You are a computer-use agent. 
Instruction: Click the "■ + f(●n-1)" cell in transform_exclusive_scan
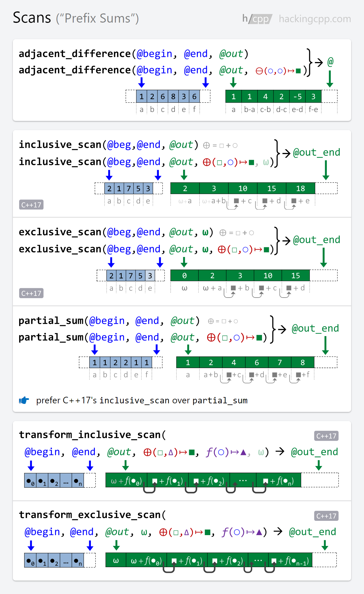click(290, 560)
